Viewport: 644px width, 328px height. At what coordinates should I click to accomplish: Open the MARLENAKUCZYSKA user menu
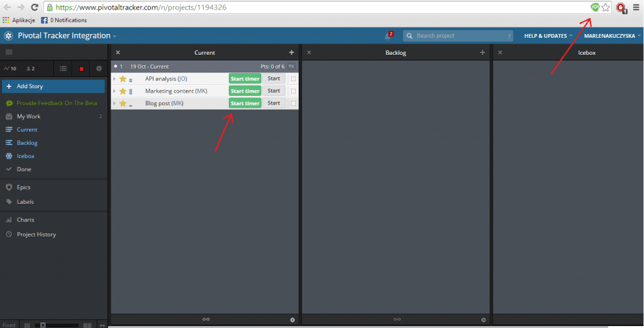612,36
